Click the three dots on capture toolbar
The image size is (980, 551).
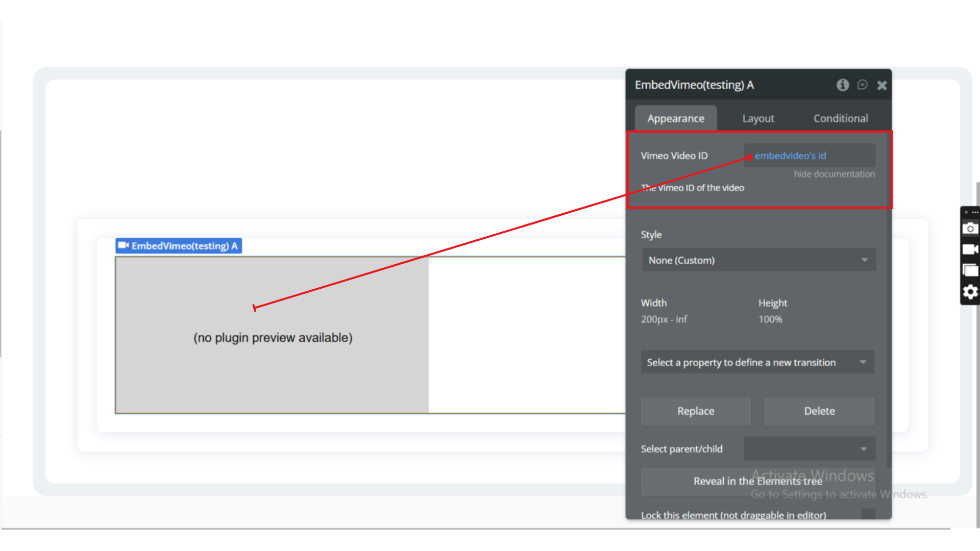(975, 212)
